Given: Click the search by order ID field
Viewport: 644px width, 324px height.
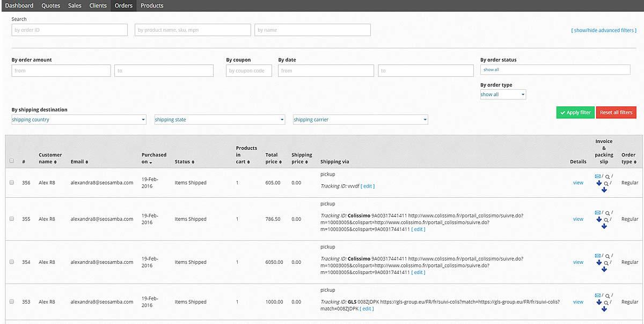Looking at the screenshot, I should pos(70,30).
